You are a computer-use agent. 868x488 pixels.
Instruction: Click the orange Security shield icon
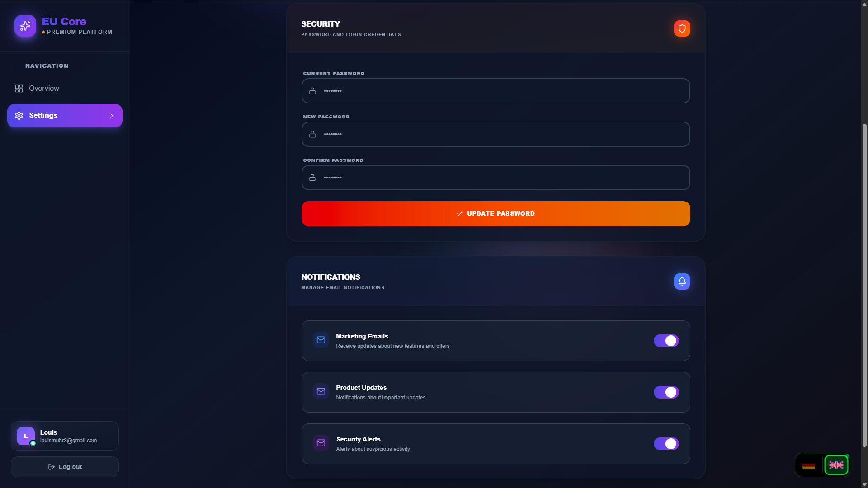682,28
